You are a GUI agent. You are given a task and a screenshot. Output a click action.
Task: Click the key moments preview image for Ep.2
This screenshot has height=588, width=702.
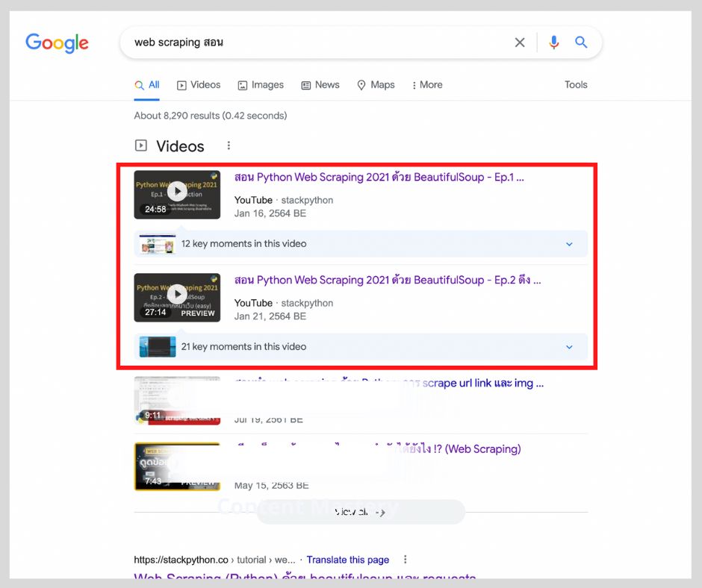(x=157, y=347)
